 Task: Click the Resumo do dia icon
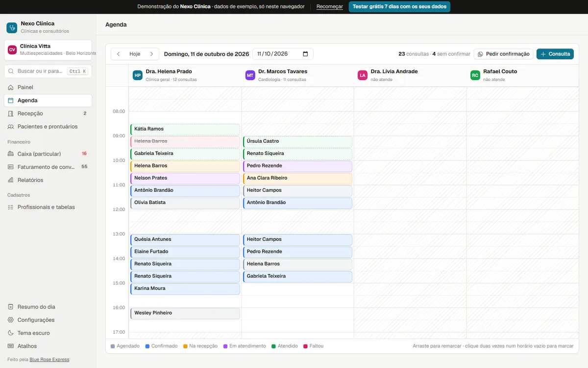tap(11, 307)
